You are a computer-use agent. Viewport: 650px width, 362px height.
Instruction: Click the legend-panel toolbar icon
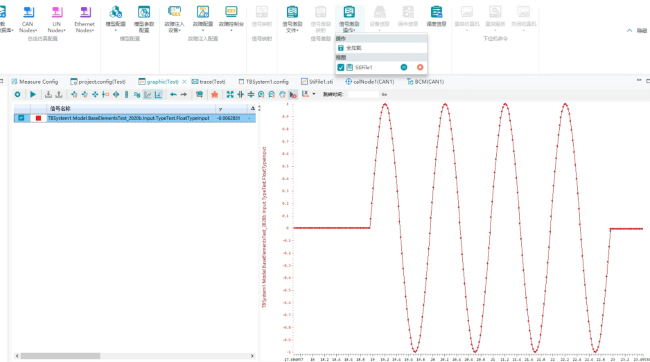199,95
